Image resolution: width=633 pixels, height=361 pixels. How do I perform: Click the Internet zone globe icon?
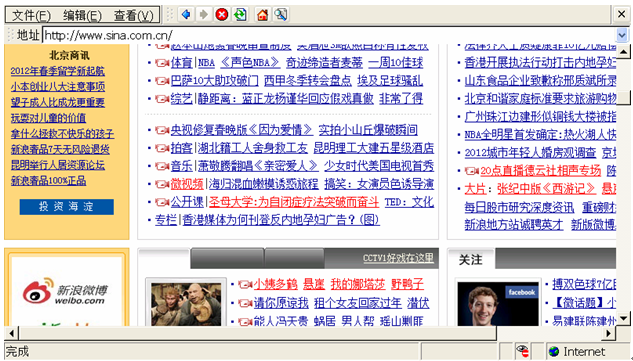(554, 351)
